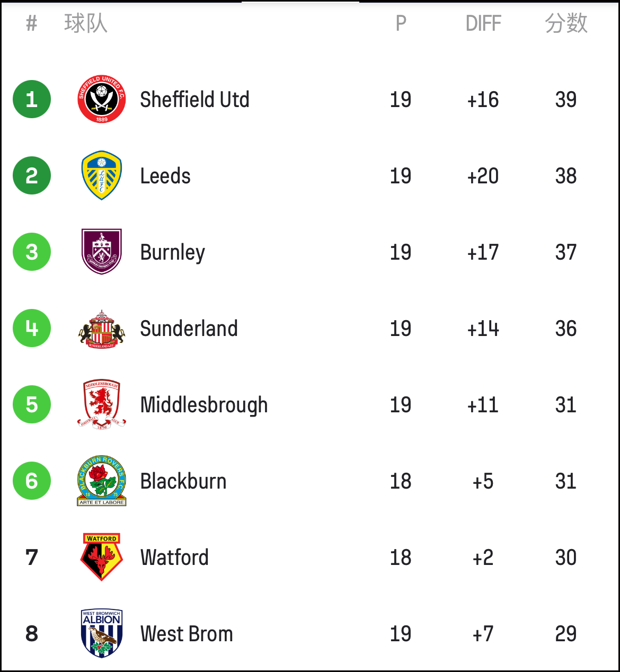Screen dimensions: 620x672
Task: Click the Sheffield Utd club crest
Action: (102, 99)
